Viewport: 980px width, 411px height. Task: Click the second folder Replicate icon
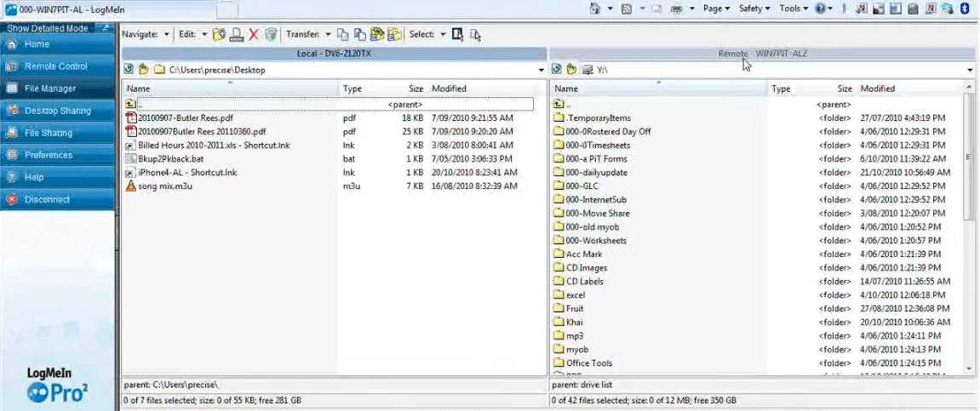coord(393,34)
